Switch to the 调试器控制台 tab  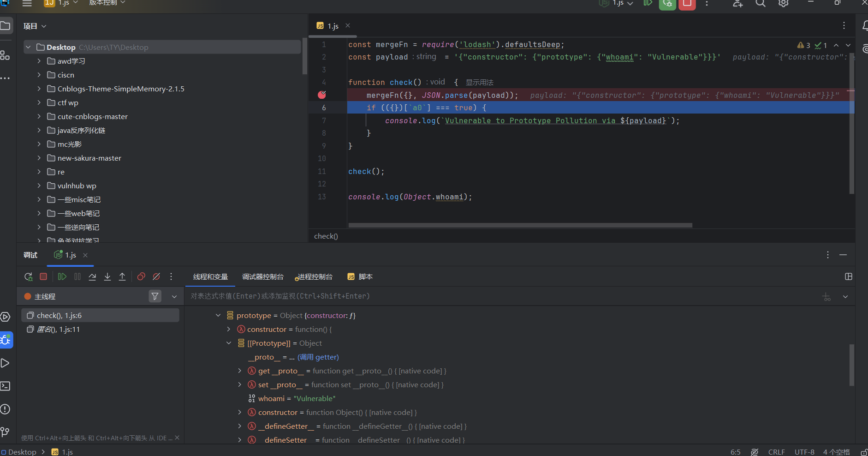263,276
